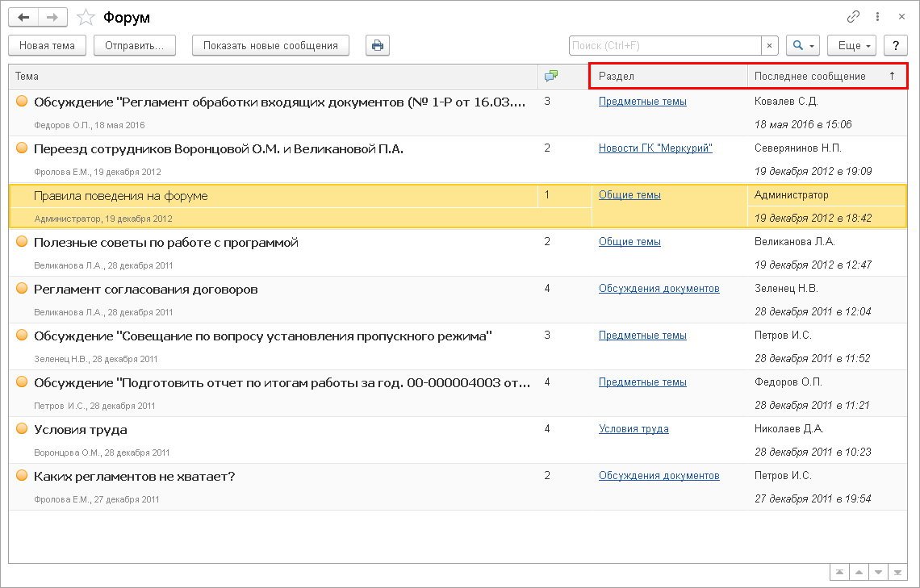Image resolution: width=920 pixels, height=588 pixels.
Task: Click the message count column header icon
Action: [551, 76]
